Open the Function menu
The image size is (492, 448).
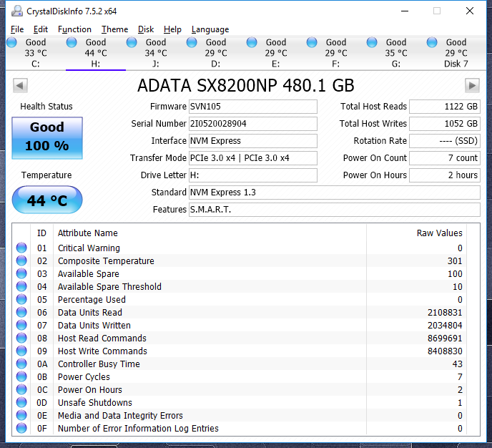(x=74, y=29)
